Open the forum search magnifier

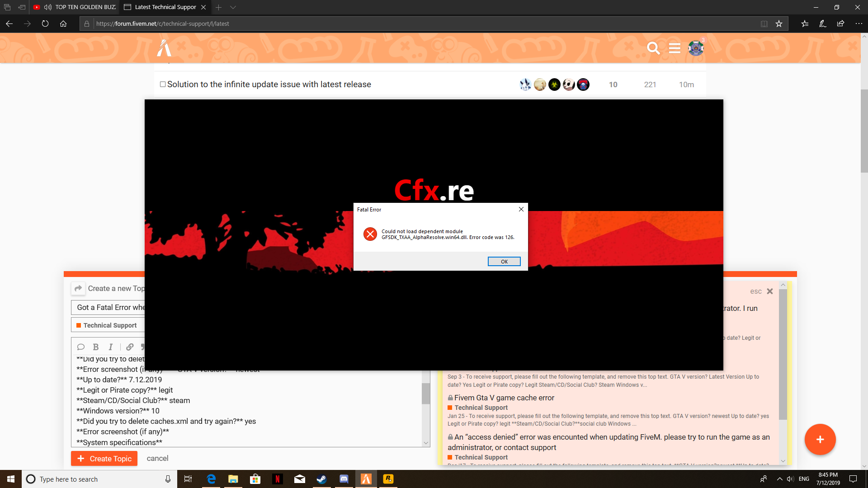tap(653, 48)
